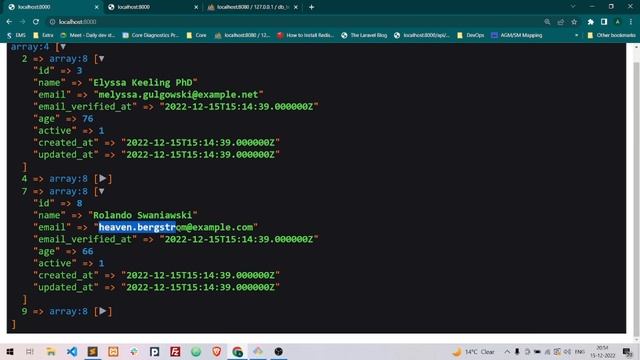The height and width of the screenshot is (360, 640).
Task: Close the phpMyAdmin localhost:8080 tab
Action: click(x=296, y=7)
